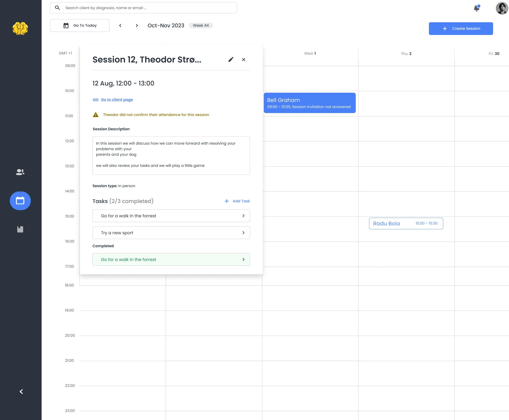Open the clients page in sidebar

[20, 172]
